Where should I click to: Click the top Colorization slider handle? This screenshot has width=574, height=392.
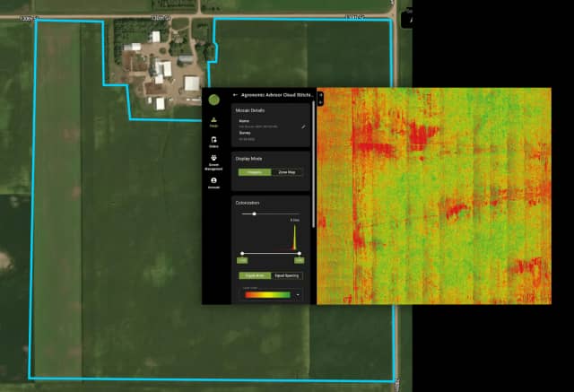click(254, 213)
